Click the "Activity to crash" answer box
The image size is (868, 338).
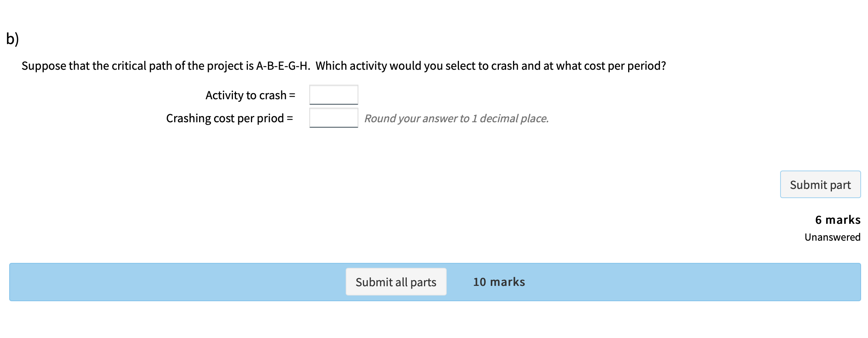(333, 95)
